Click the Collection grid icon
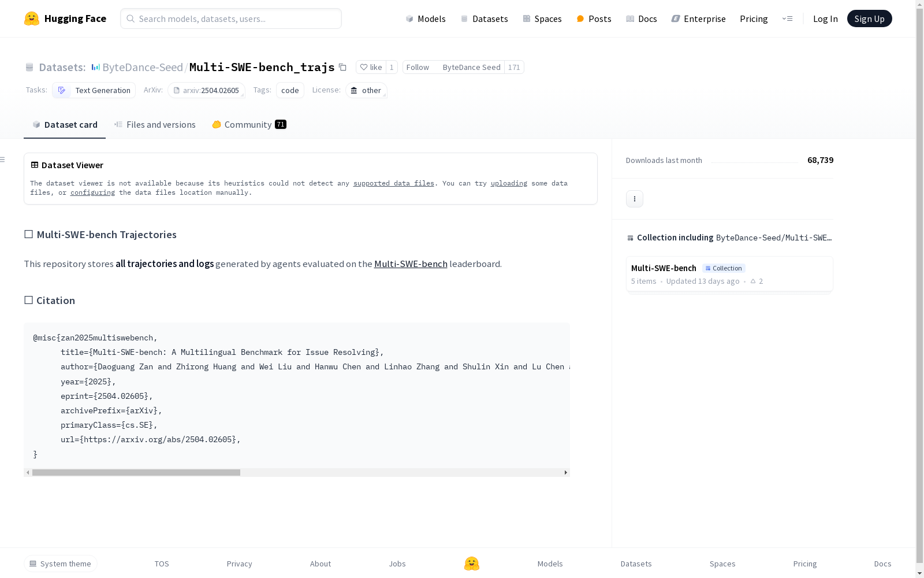Screen dimensions: 924x578 pos(630,238)
